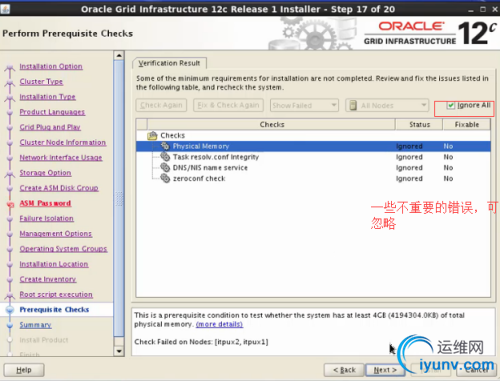Click the node icon in the All Nodes dropdown

click(353, 105)
